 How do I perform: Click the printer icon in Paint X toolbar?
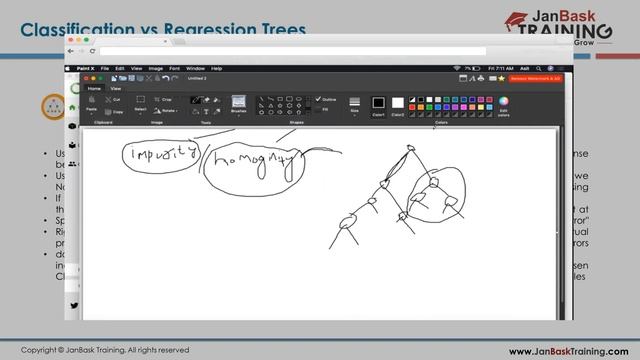pos(481,78)
